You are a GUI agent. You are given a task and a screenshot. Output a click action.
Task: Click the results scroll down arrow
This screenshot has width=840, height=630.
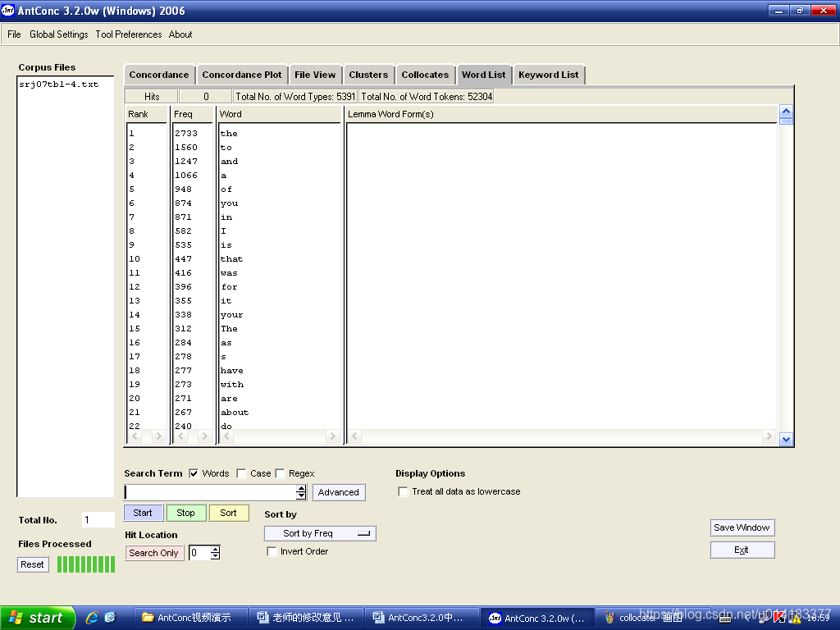coord(786,440)
